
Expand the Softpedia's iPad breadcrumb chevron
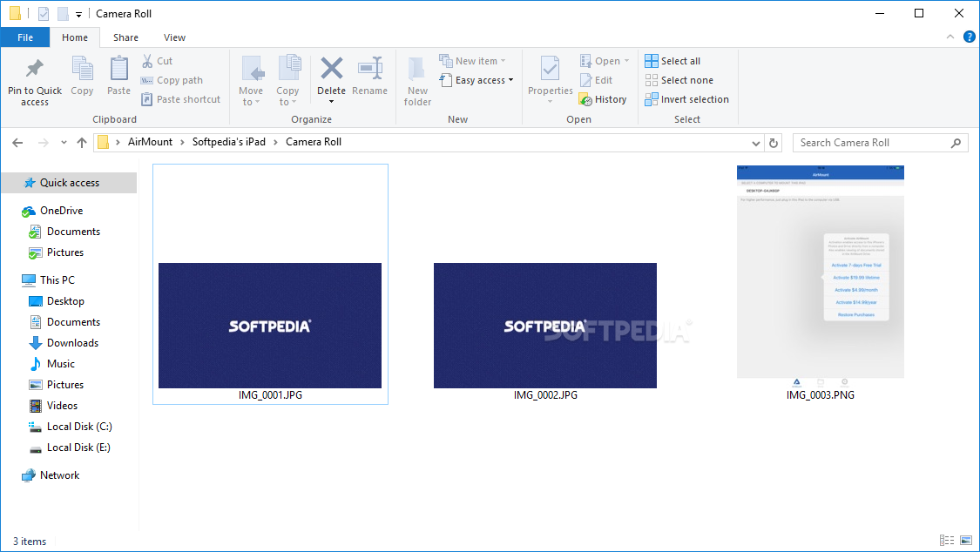coord(275,143)
